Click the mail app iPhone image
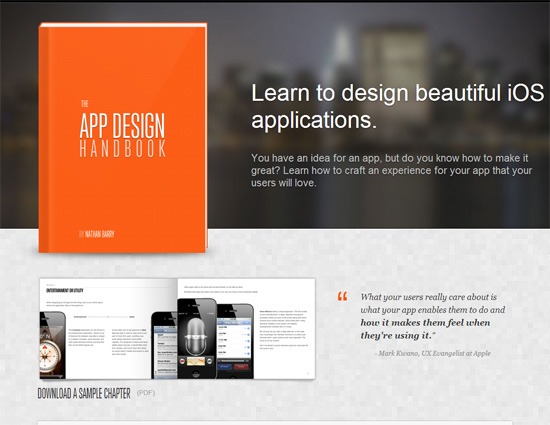This screenshot has width=550, height=425. 165,345
